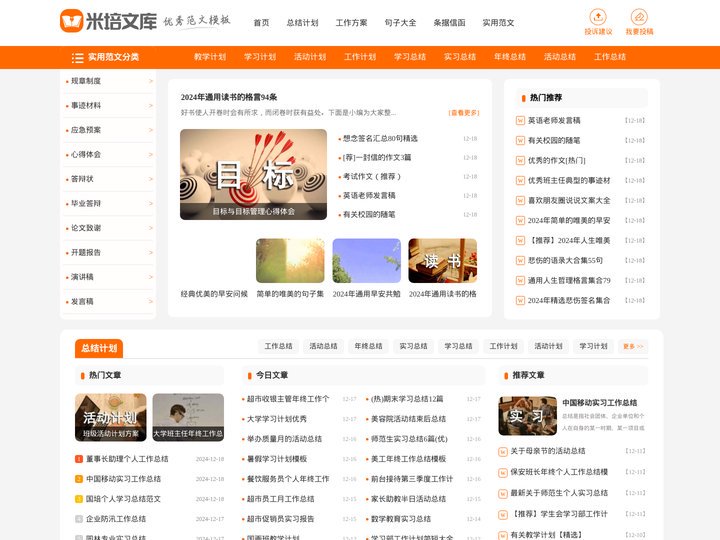This screenshot has width=720, height=540.
Task: Expand the 答辩状 category arrow
Action: click(151, 179)
